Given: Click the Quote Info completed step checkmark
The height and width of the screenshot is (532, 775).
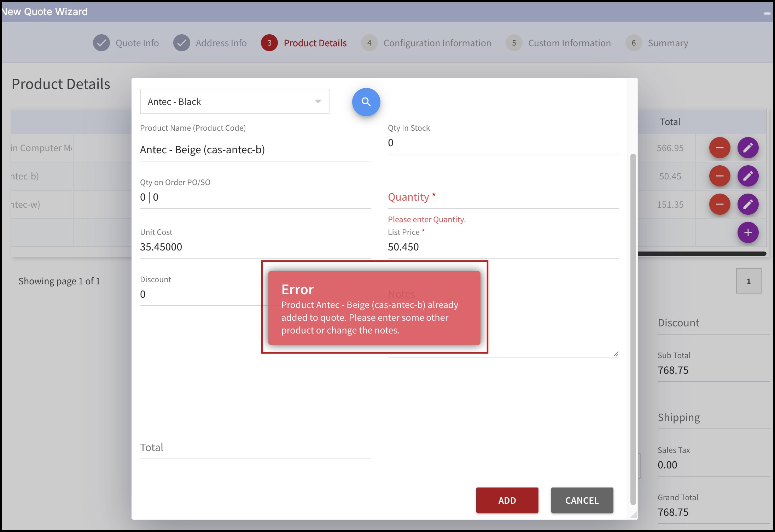Looking at the screenshot, I should [101, 43].
